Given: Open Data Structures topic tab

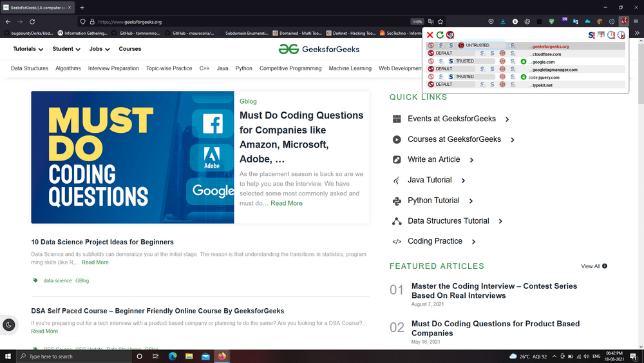Looking at the screenshot, I should (30, 68).
